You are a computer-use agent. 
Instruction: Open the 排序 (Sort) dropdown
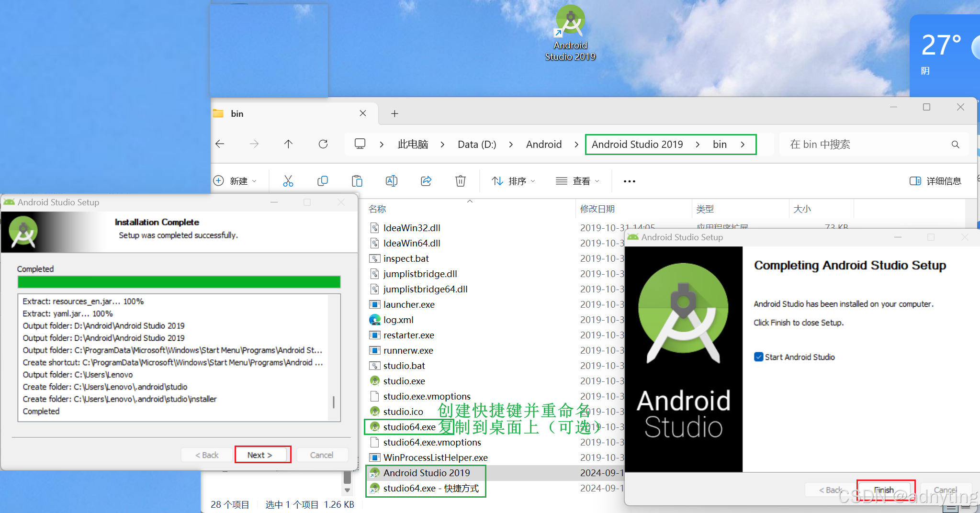click(513, 181)
